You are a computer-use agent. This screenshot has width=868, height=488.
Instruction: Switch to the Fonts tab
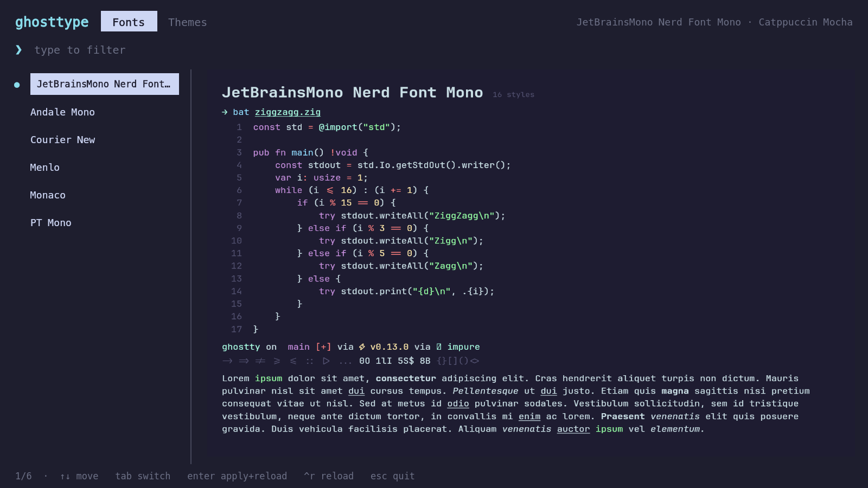pos(129,22)
